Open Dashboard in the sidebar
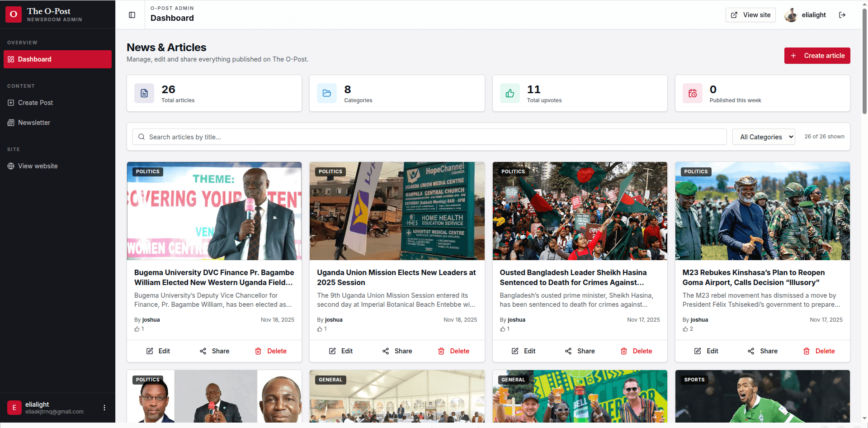This screenshot has height=428, width=868. coord(57,59)
